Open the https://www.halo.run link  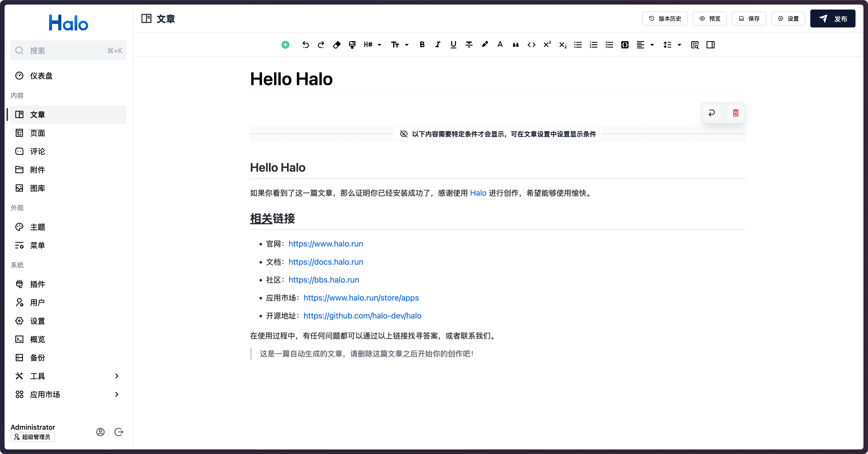point(325,244)
